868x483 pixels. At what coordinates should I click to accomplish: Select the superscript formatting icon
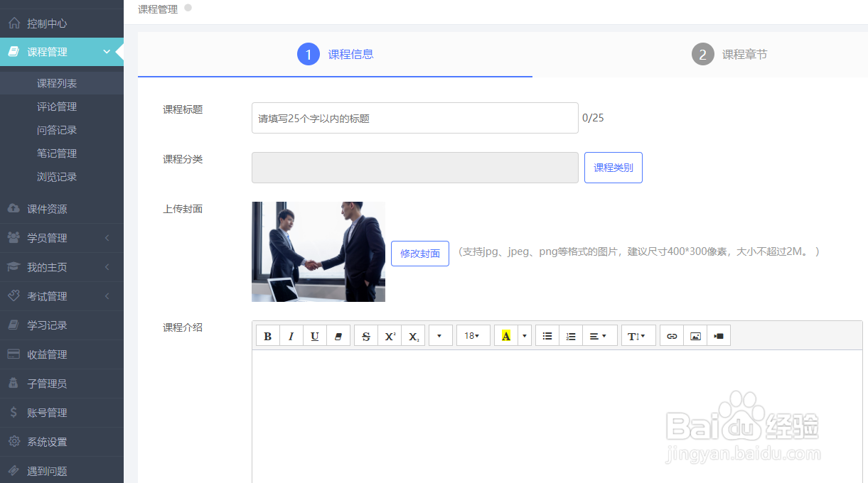390,335
